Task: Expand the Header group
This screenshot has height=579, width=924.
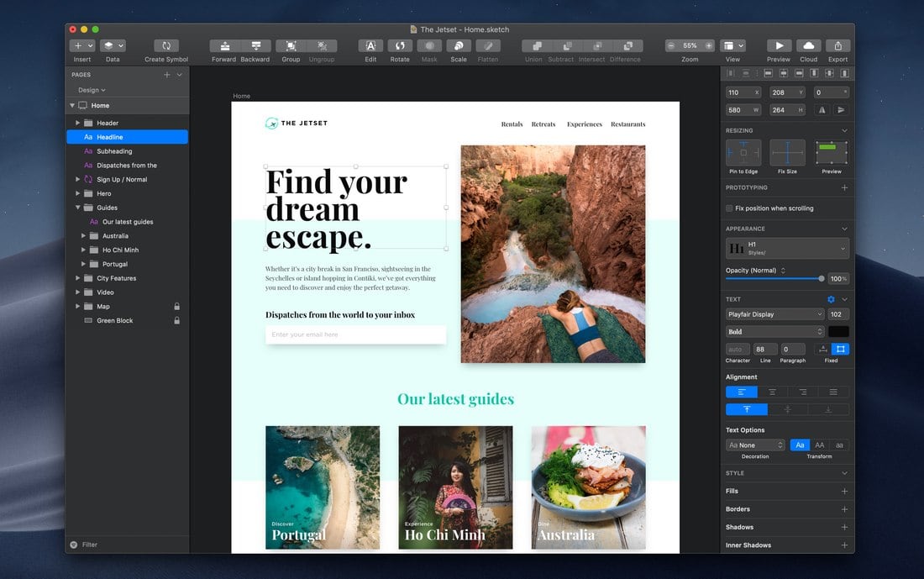Action: click(x=77, y=123)
